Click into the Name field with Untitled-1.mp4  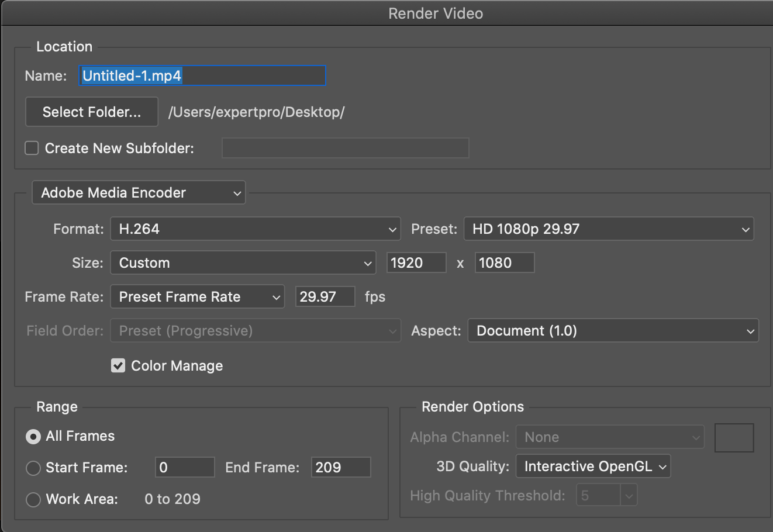pyautogui.click(x=202, y=75)
